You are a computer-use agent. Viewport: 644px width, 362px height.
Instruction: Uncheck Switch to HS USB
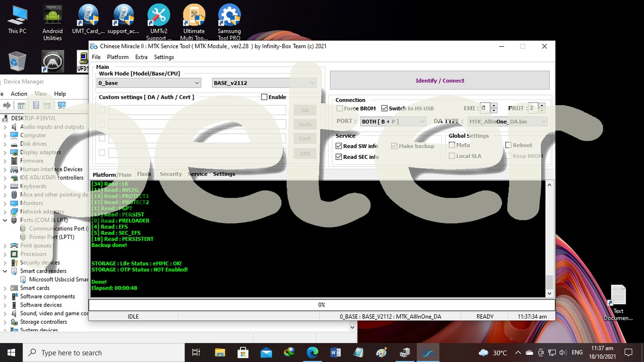tap(384, 109)
